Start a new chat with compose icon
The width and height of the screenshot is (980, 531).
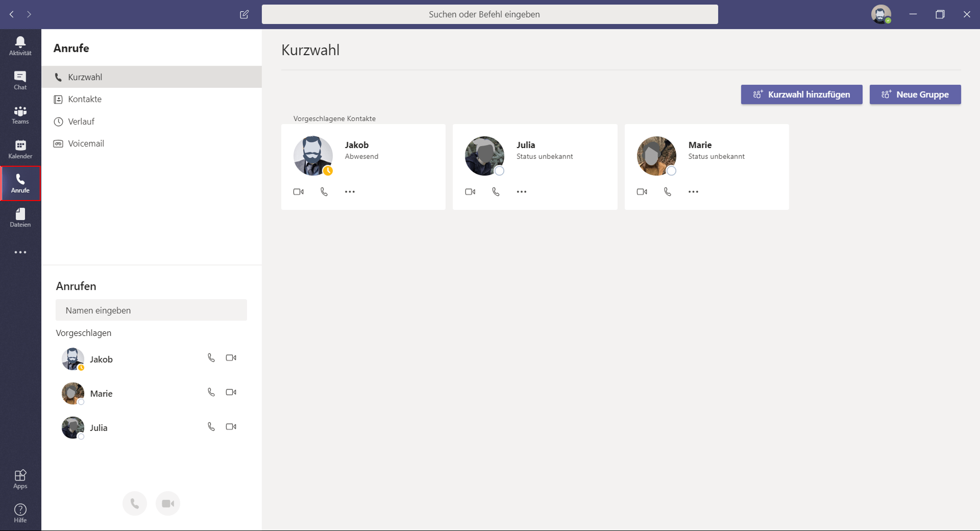point(244,14)
